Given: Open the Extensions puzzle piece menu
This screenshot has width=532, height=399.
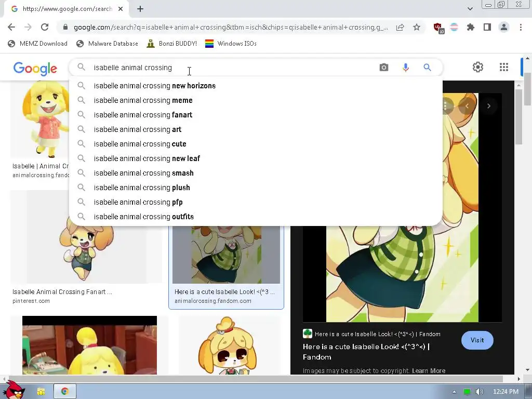Looking at the screenshot, I should (x=471, y=27).
